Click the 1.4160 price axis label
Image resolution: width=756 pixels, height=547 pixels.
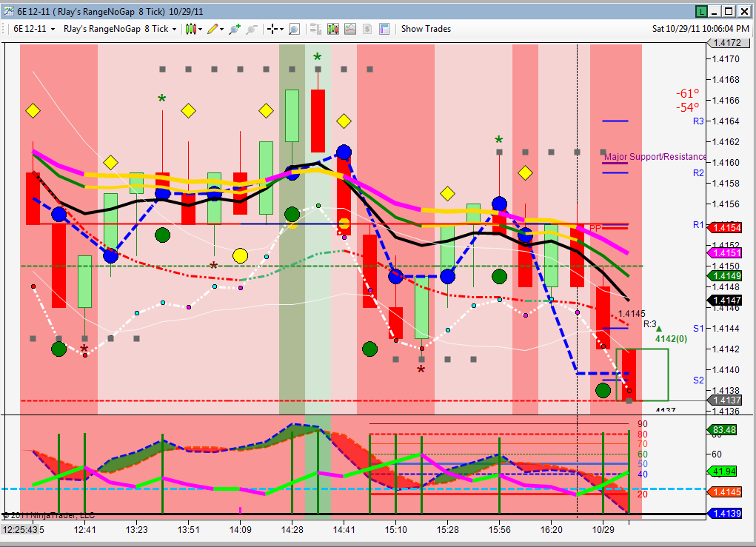726,162
